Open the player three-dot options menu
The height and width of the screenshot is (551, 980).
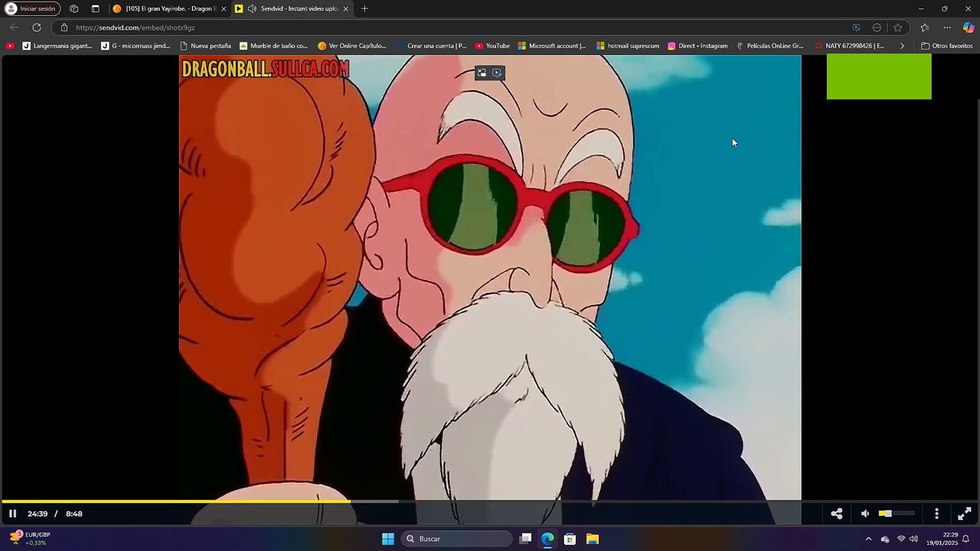pyautogui.click(x=936, y=514)
